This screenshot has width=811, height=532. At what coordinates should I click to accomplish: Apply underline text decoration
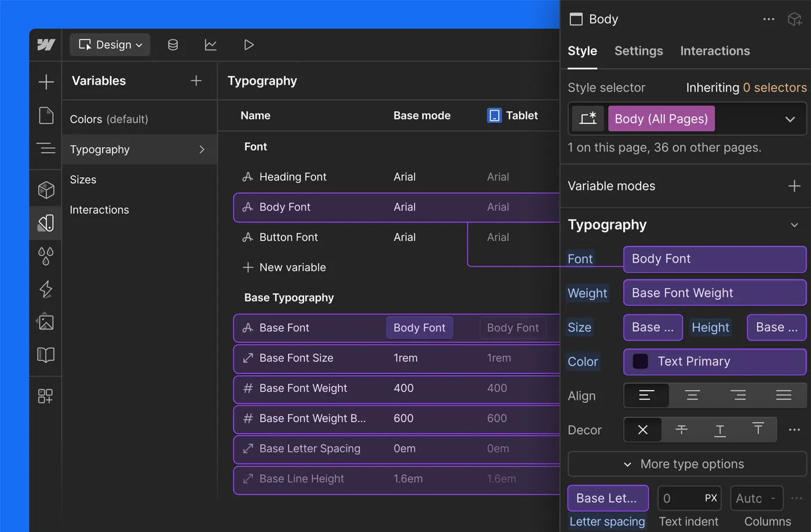pos(719,430)
